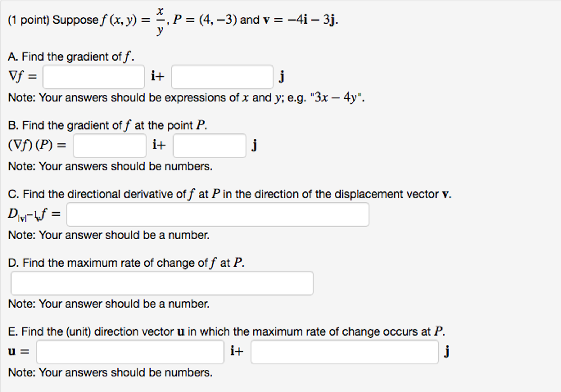Place cursor in Part E's first answer box

point(130,352)
